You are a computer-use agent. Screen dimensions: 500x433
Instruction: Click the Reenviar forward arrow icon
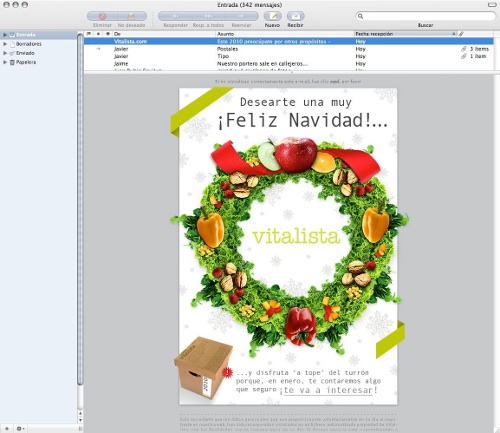tap(241, 16)
